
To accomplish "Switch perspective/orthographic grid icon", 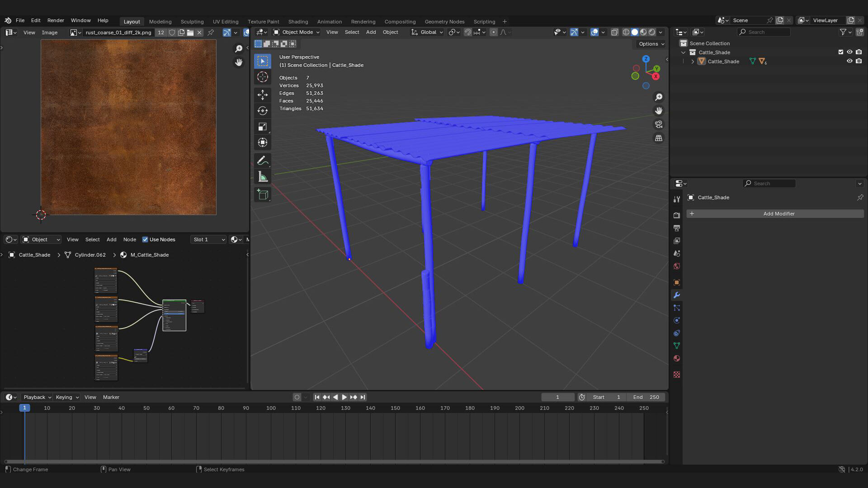I will (x=659, y=138).
